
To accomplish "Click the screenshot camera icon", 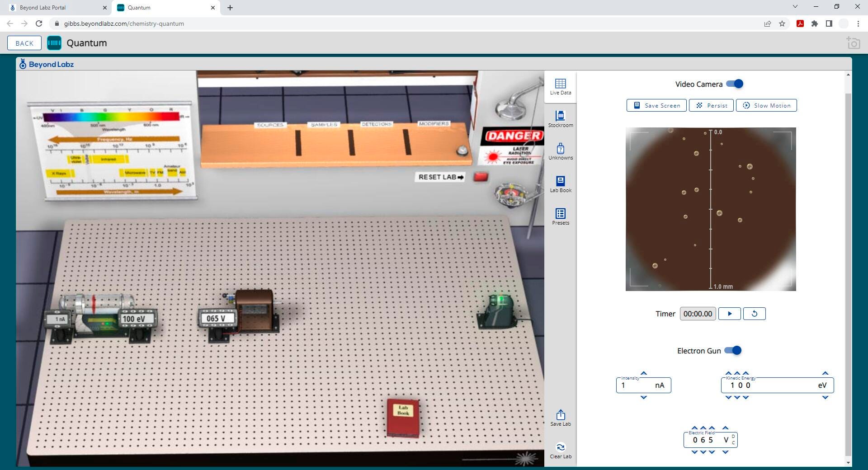I will [853, 43].
